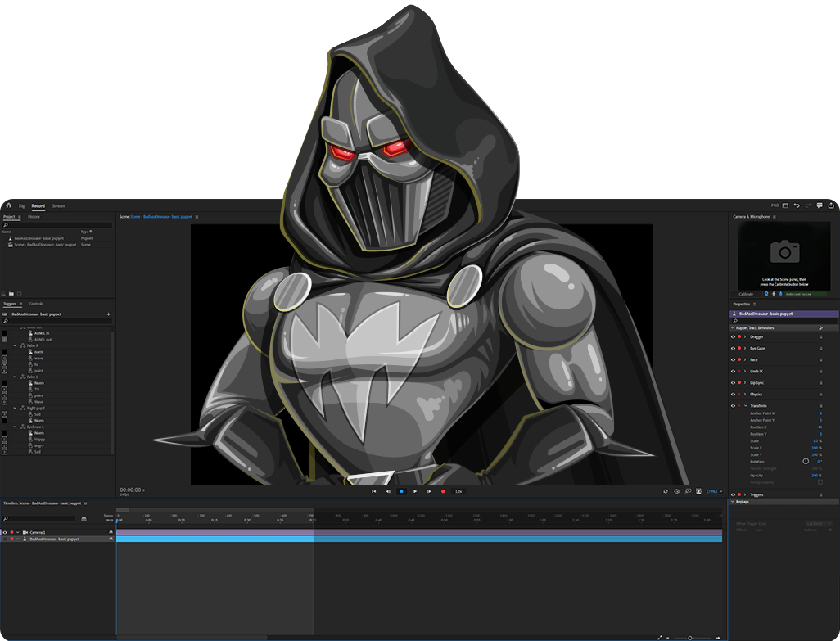Click the blue Stop button in transport

401,491
